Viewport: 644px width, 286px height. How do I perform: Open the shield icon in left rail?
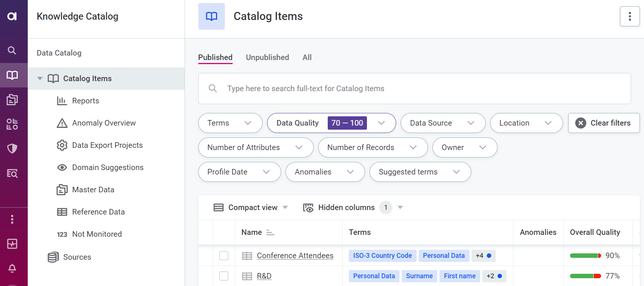(x=12, y=149)
